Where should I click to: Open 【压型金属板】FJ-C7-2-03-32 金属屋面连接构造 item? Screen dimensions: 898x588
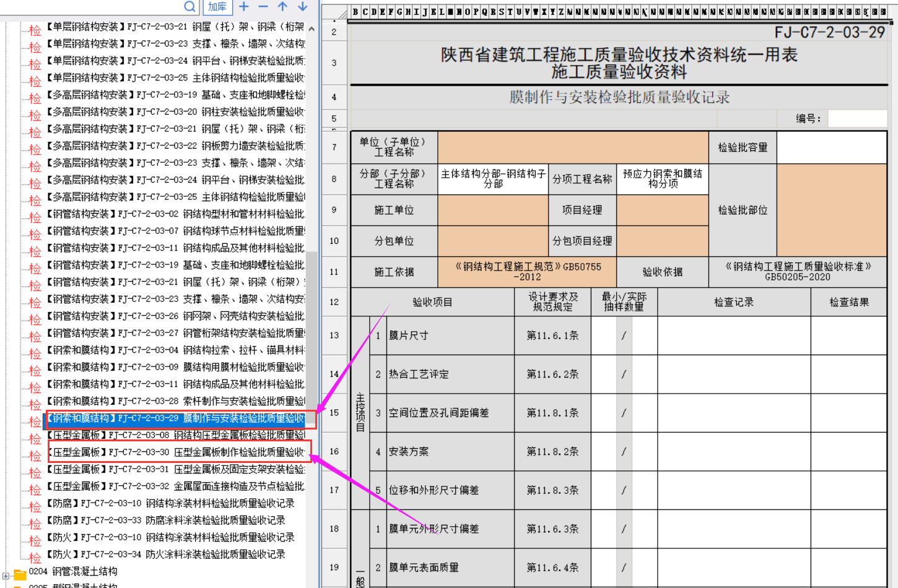[x=175, y=486]
